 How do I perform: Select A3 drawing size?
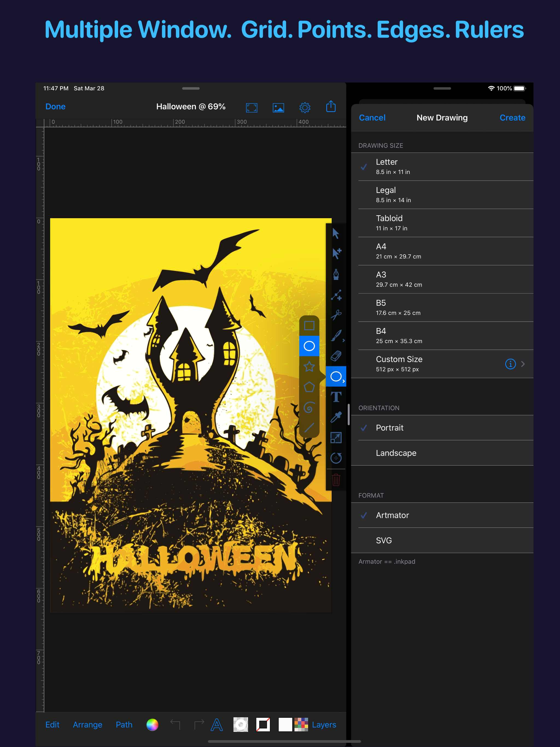pos(442,279)
